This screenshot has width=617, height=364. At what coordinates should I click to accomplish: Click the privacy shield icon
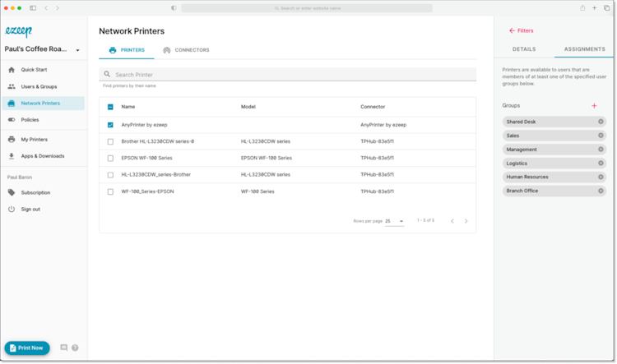click(x=174, y=8)
